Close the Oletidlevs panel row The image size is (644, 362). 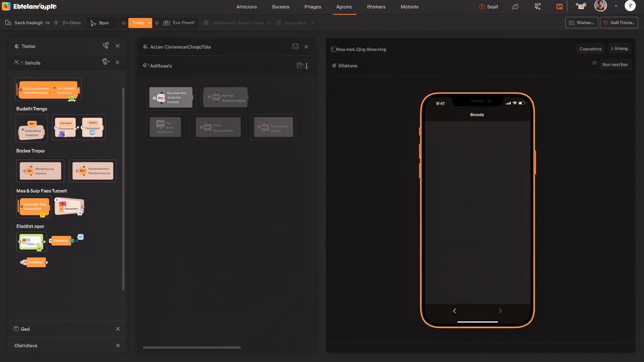point(118,346)
